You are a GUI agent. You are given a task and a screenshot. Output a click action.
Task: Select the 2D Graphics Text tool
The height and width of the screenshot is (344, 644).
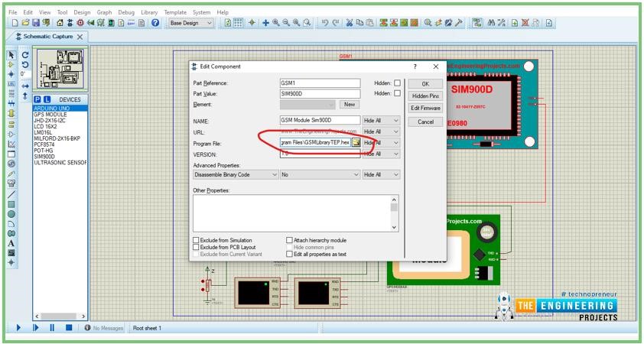(x=11, y=243)
